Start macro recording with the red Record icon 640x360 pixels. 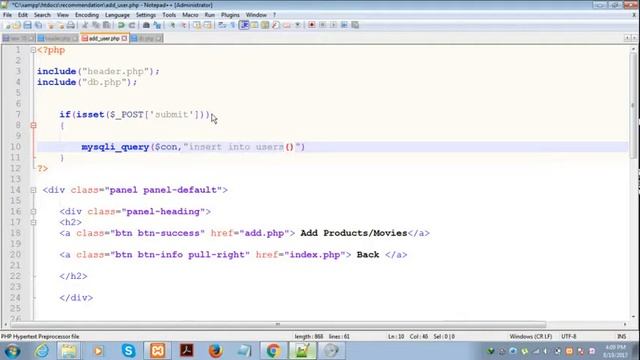(x=312, y=25)
